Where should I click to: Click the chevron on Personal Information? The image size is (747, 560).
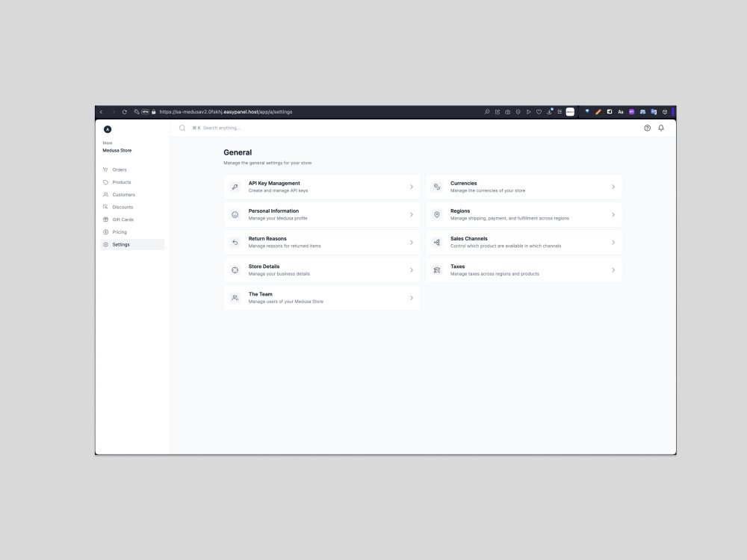point(412,215)
